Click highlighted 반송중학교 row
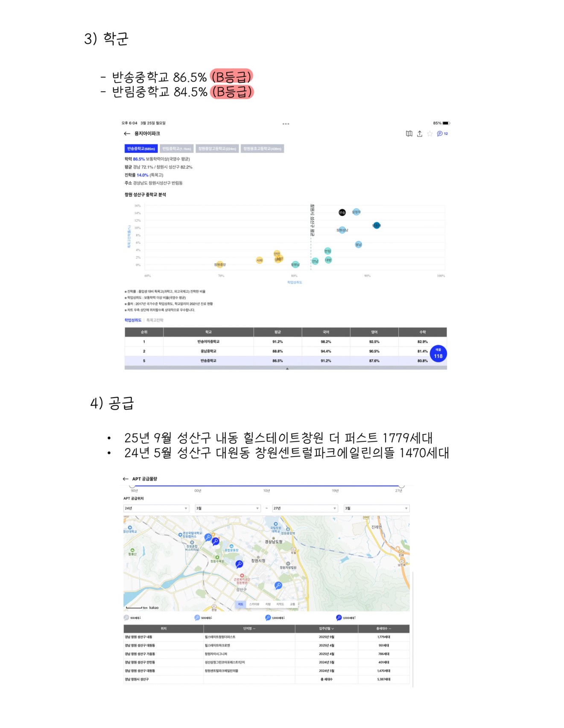The image size is (564, 728). click(x=286, y=361)
